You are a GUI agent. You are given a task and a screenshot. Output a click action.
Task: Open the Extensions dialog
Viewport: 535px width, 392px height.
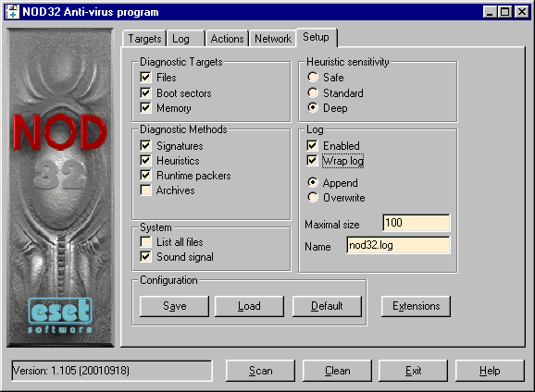[x=416, y=306]
